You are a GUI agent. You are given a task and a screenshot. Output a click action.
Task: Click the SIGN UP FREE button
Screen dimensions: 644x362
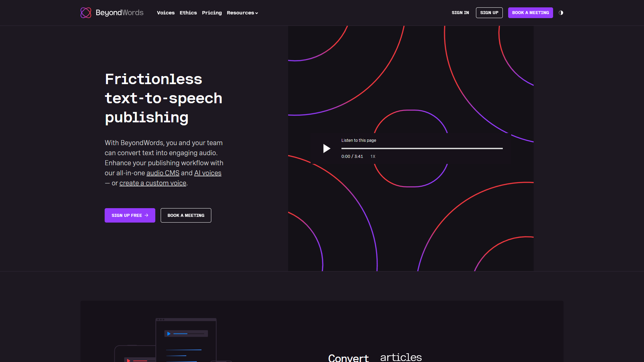127,216
